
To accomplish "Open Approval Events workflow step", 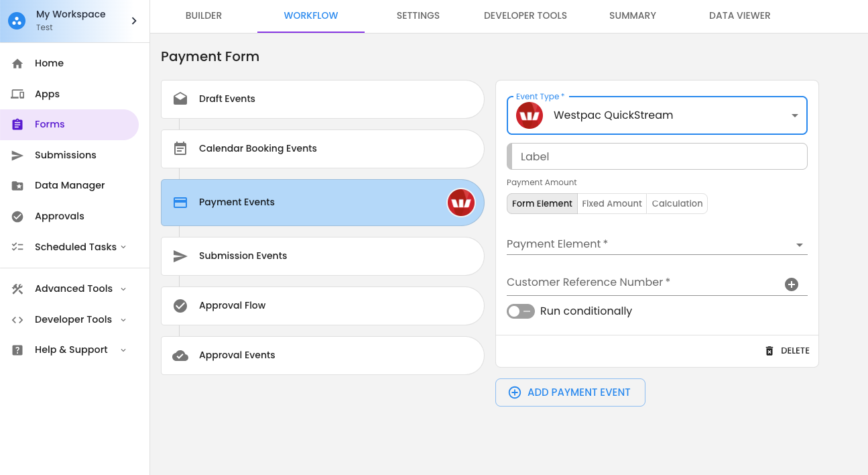I will click(322, 356).
